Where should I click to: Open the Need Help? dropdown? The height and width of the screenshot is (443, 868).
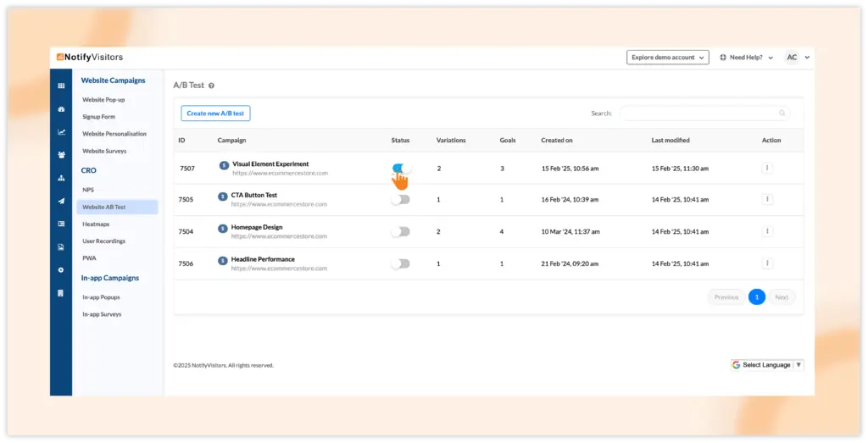[746, 58]
